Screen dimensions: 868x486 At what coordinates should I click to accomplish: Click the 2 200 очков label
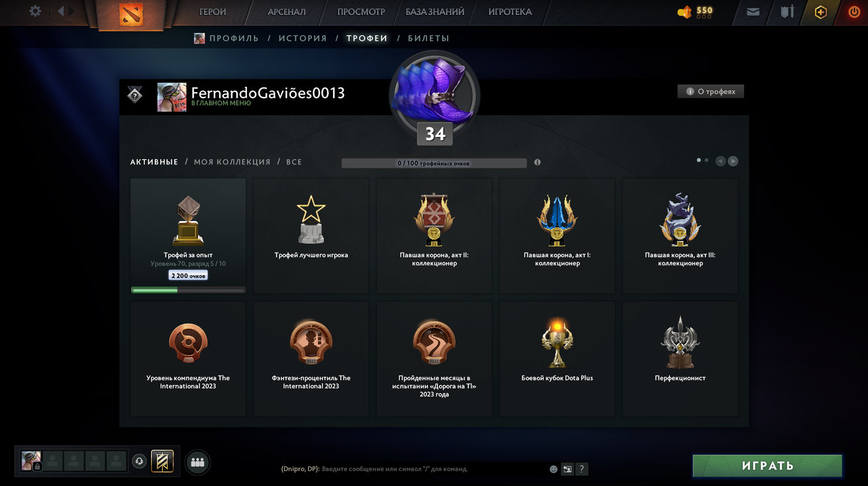[x=188, y=276]
